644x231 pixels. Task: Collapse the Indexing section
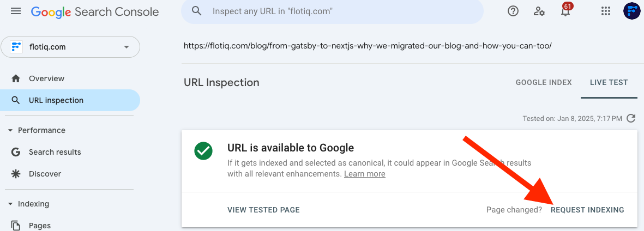10,204
